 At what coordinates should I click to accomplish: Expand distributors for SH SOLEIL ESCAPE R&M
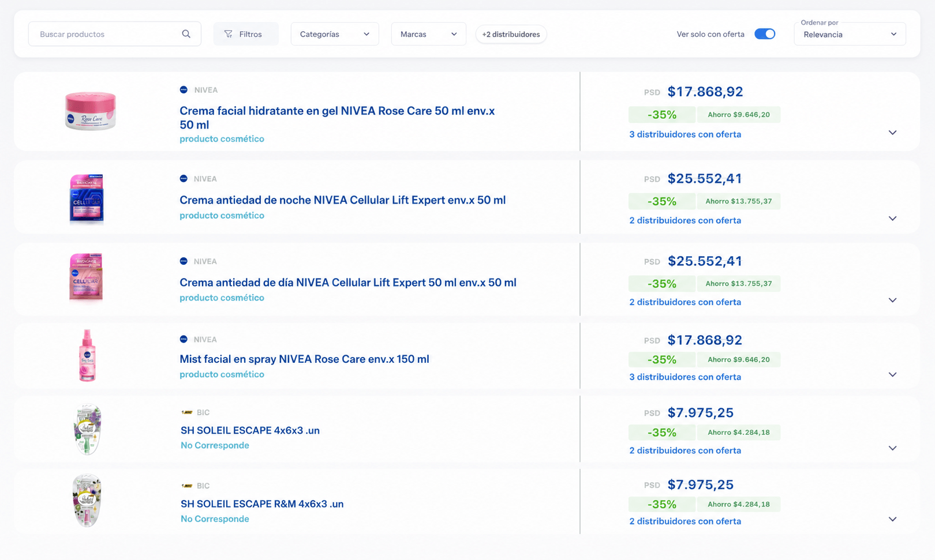892,519
